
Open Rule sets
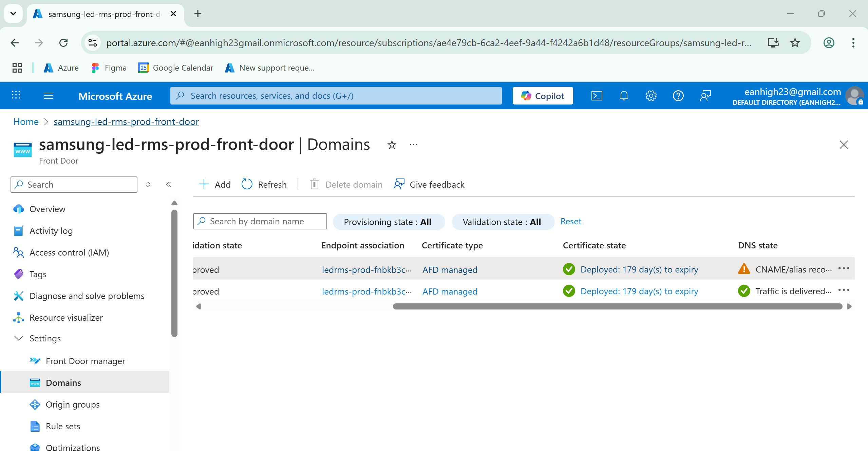(x=63, y=426)
